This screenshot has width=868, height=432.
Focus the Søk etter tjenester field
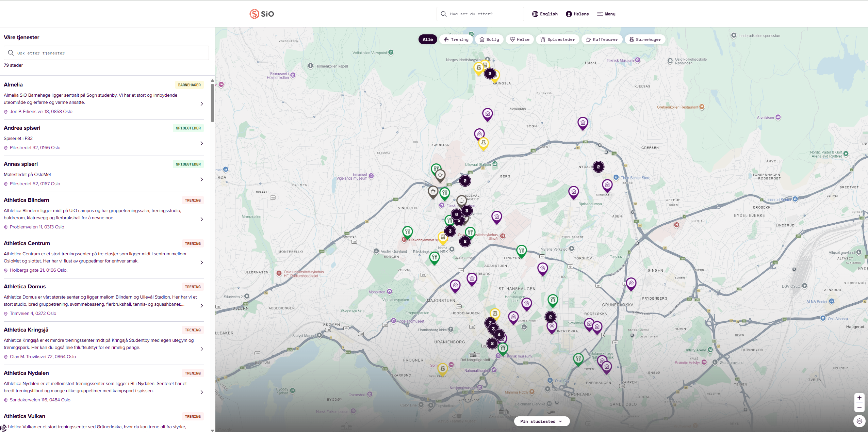tap(106, 53)
